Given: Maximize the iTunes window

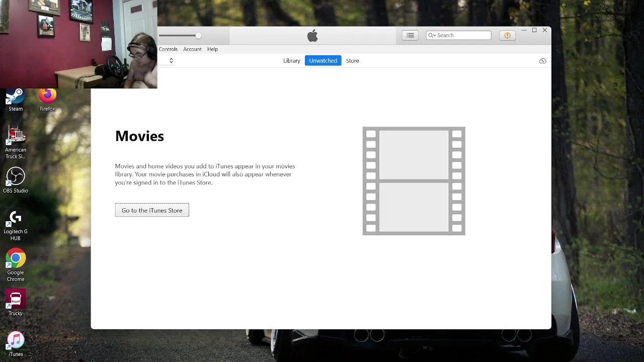Looking at the screenshot, I should coord(534,30).
